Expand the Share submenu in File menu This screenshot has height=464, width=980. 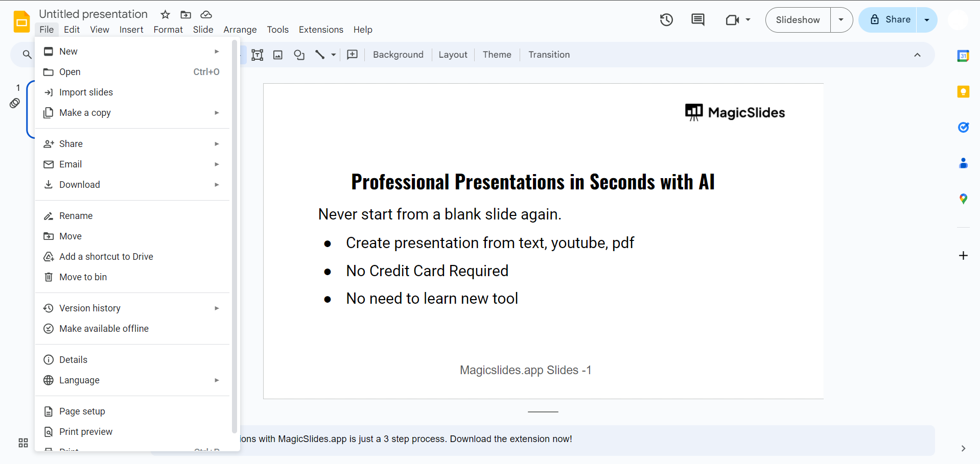pos(132,144)
